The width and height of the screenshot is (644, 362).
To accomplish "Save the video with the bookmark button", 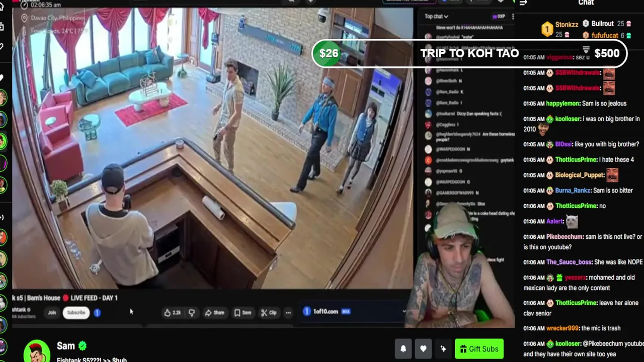I will (243, 312).
